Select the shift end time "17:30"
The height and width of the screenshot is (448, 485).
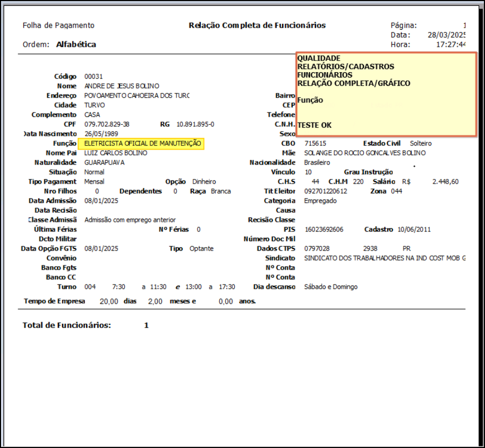click(x=227, y=287)
